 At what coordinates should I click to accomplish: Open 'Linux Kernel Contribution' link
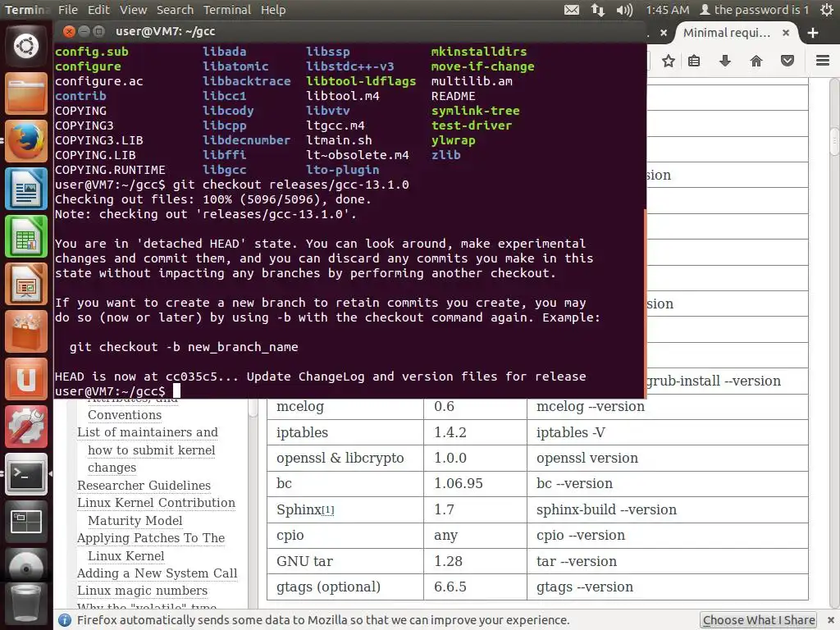(156, 503)
